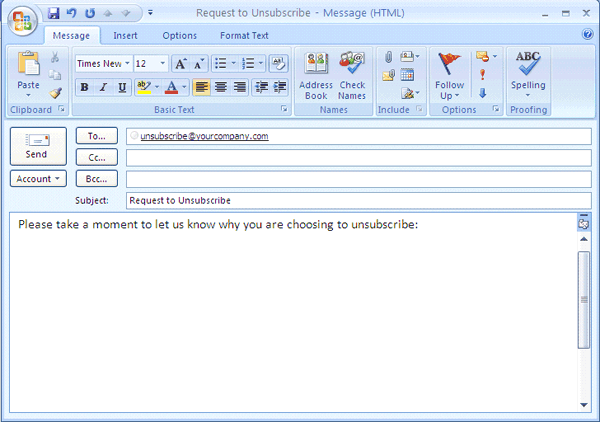Screen dimensions: 600x422
Task: Click the Office button logo
Action: 22,19
